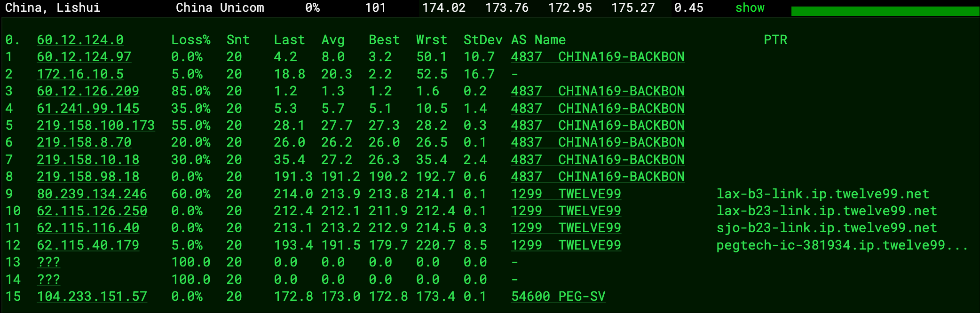Viewport: 980px width, 313px height.
Task: Open IP link 104.233.151.57
Action: [92, 297]
